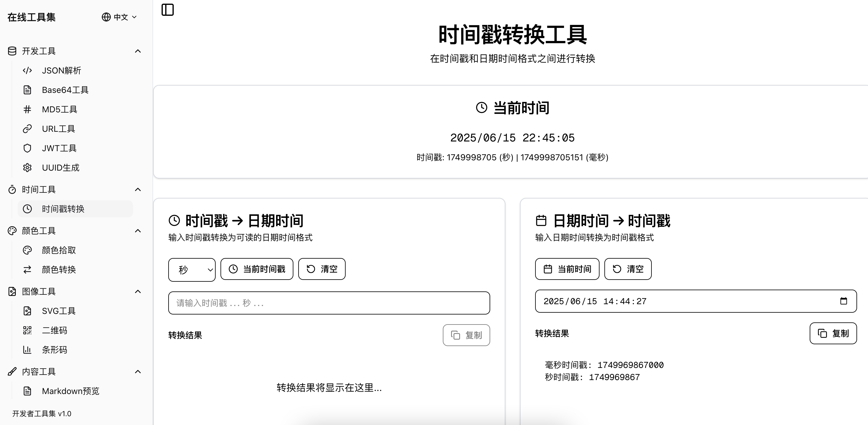Collapse the 开发工具 section
The height and width of the screenshot is (425, 868).
tap(138, 51)
